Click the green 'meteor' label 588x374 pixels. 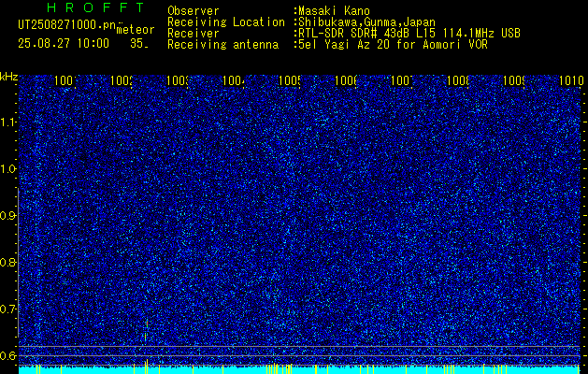pyautogui.click(x=136, y=30)
